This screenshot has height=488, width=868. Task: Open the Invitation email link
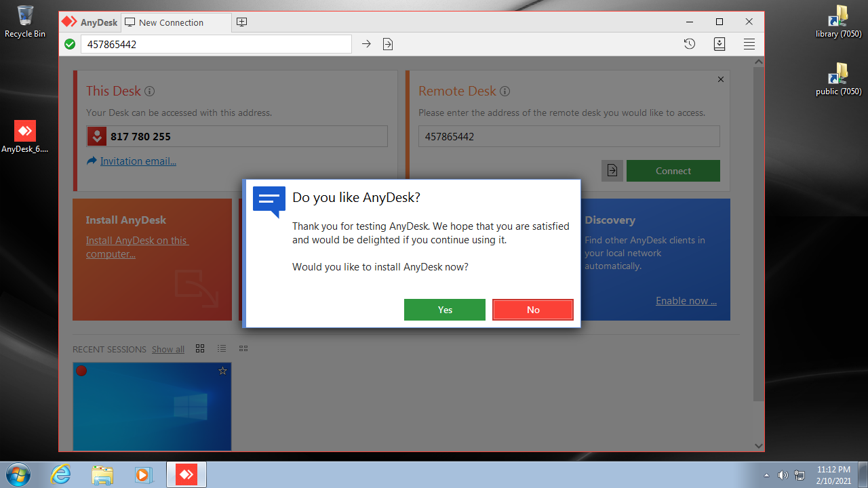point(138,161)
